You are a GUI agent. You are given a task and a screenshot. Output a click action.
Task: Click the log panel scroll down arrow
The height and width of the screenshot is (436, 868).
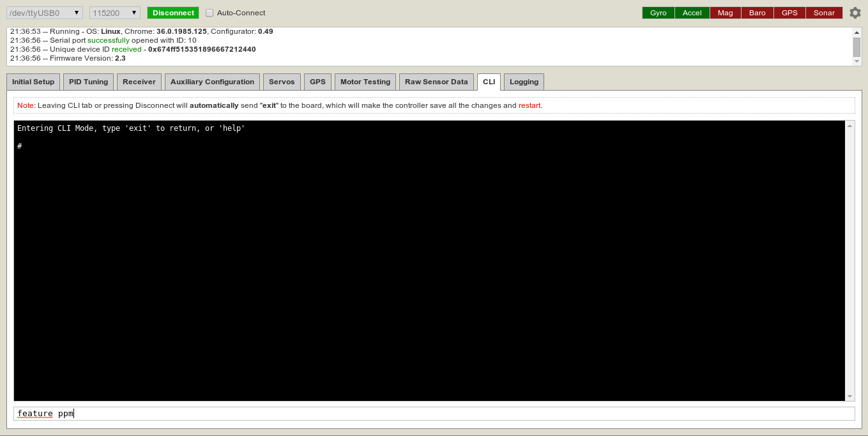[x=857, y=61]
